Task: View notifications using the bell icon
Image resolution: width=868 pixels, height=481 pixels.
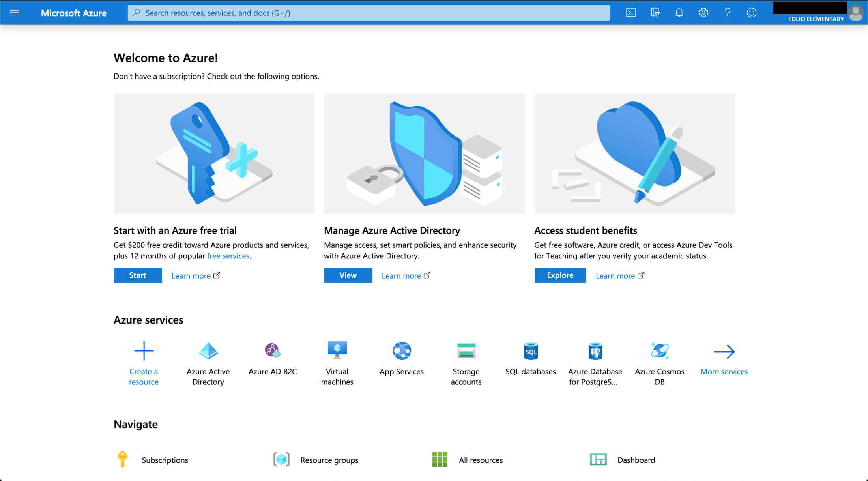Action: point(679,12)
